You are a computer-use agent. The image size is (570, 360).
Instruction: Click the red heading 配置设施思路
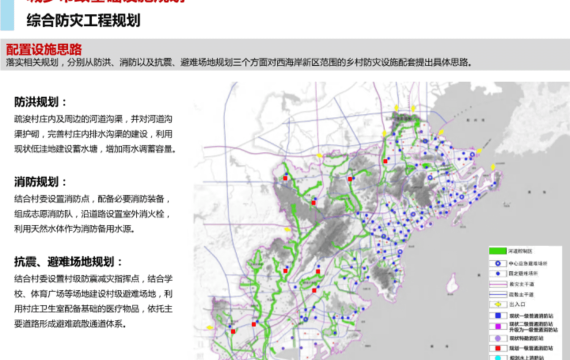coord(44,49)
